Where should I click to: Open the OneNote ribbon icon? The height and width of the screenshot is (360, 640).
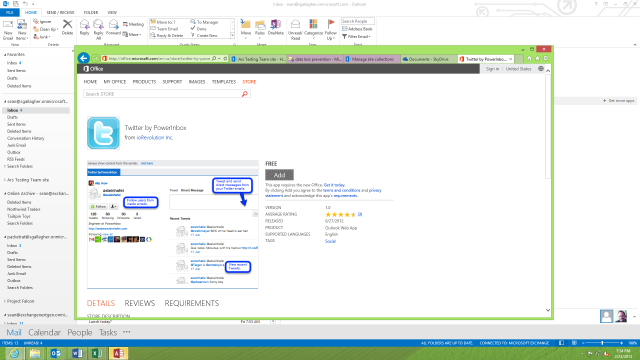coord(276,27)
